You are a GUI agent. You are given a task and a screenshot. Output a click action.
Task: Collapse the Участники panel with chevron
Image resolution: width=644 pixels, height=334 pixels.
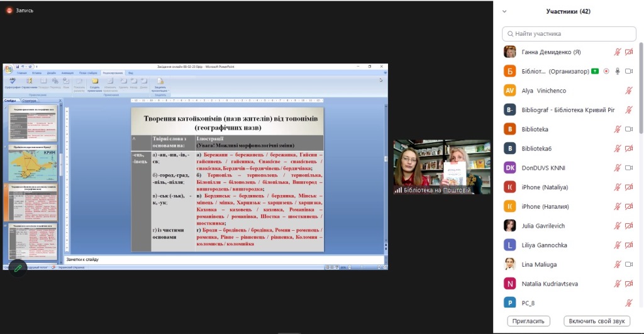pos(504,11)
